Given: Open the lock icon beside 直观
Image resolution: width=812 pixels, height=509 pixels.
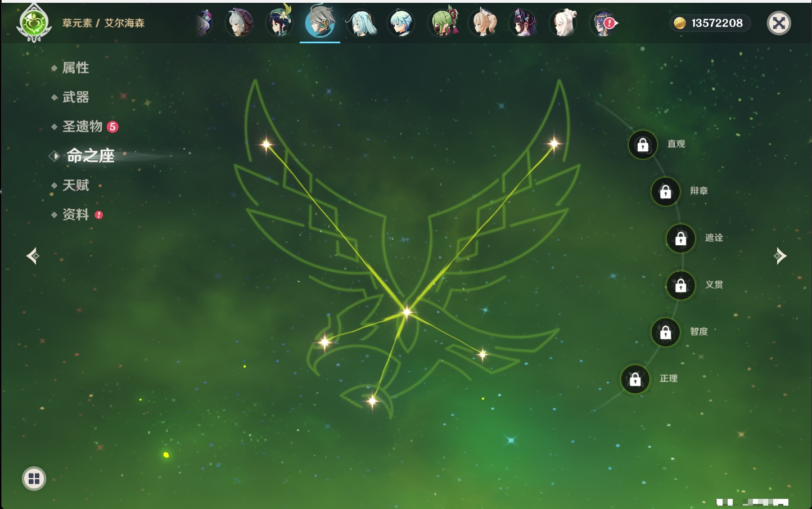Looking at the screenshot, I should point(643,145).
